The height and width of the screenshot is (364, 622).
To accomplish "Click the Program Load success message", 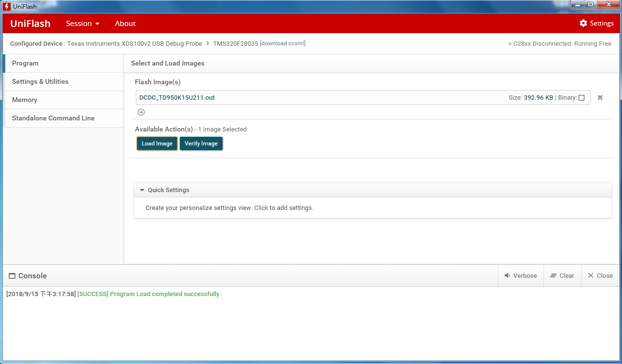I will (149, 294).
